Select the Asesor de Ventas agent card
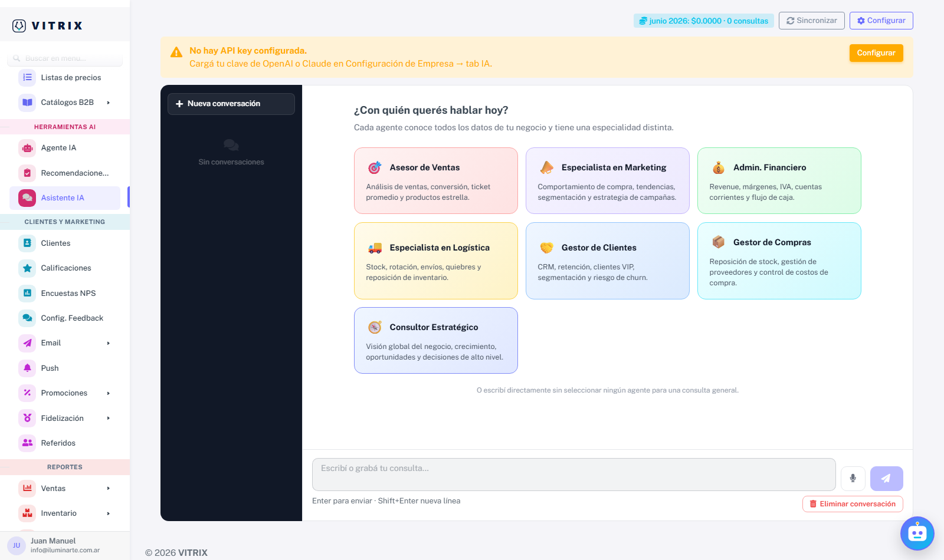944x560 pixels. [x=436, y=180]
